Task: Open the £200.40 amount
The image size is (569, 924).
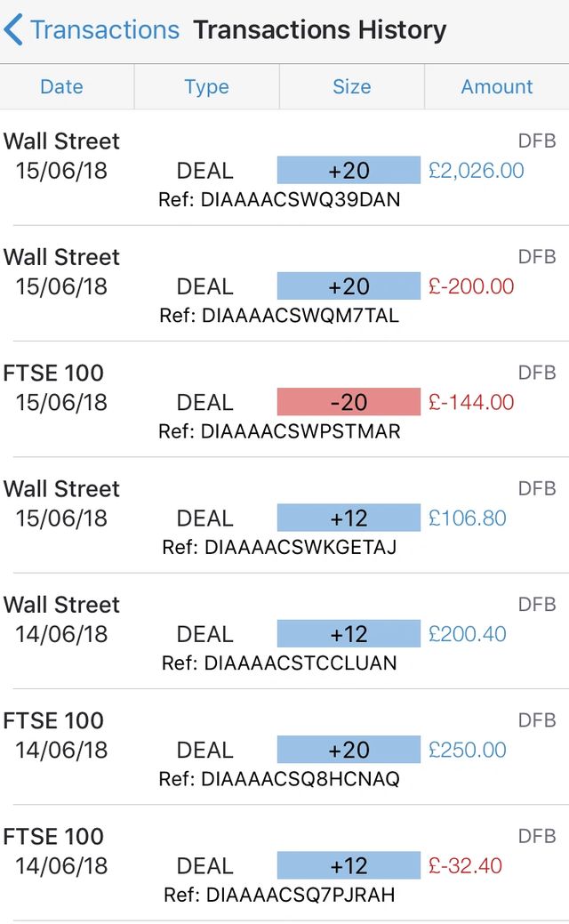Action: pyautogui.click(x=468, y=634)
